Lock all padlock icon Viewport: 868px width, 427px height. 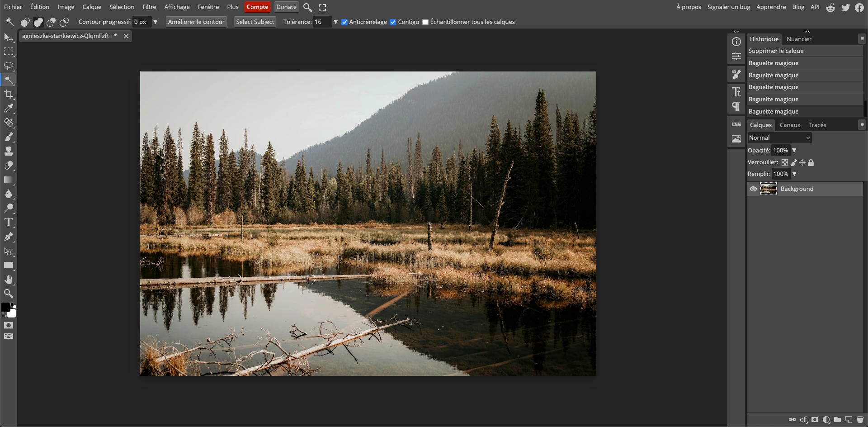[811, 162]
